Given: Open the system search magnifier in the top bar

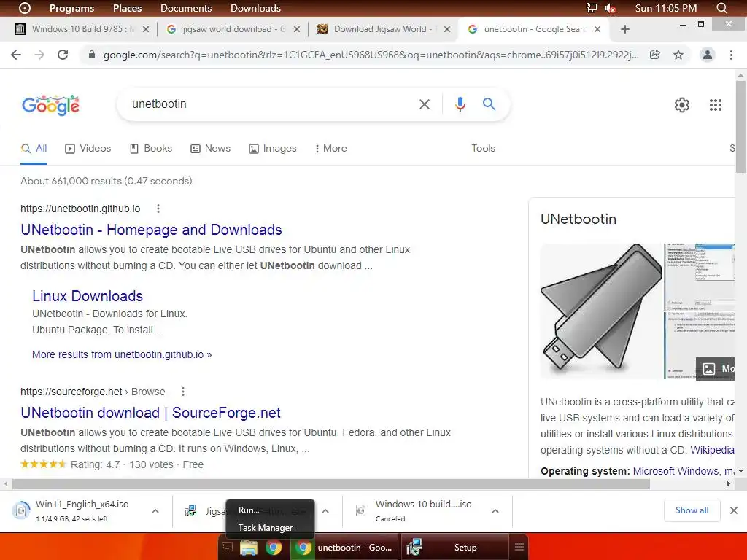Looking at the screenshot, I should pos(721,8).
